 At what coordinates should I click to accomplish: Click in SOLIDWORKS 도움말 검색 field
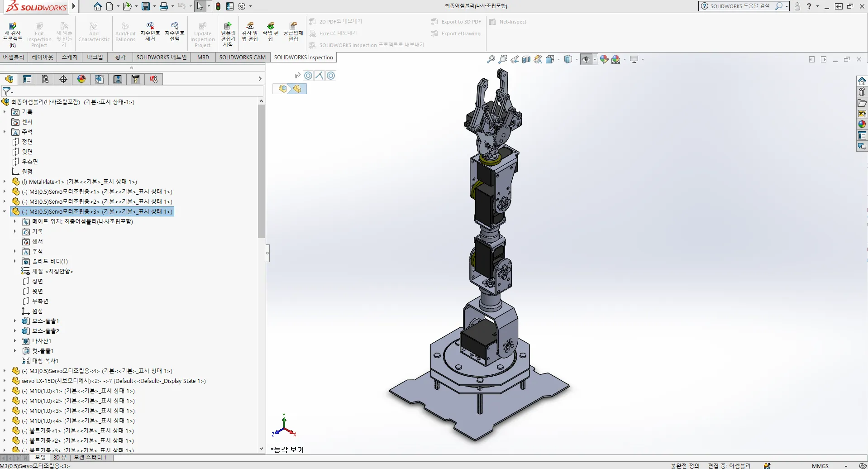(x=740, y=6)
